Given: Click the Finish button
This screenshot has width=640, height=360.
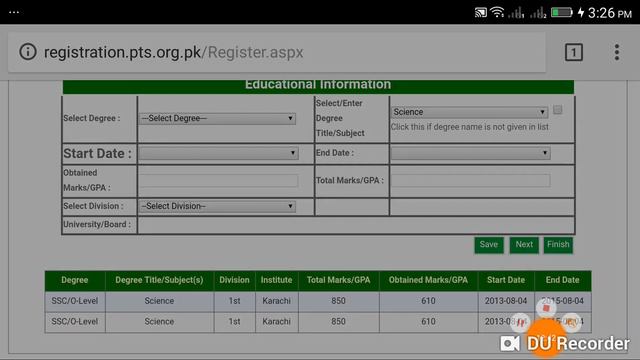Looking at the screenshot, I should 558,244.
